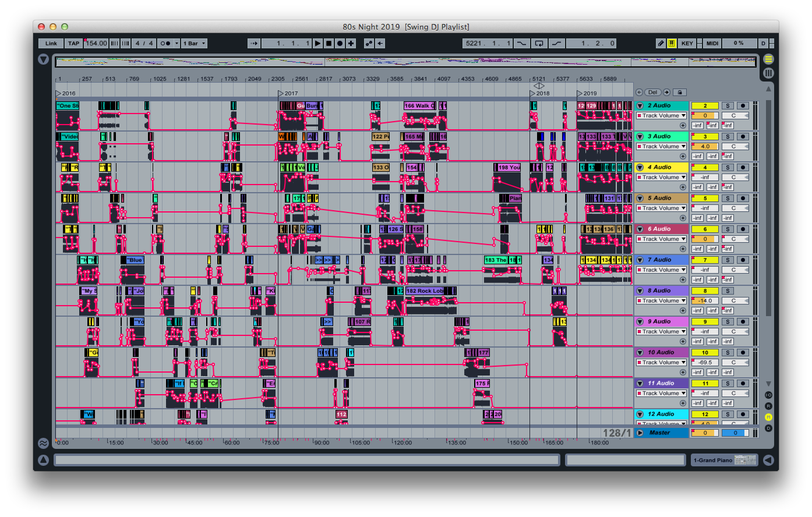Click the Del locator button

tap(653, 92)
